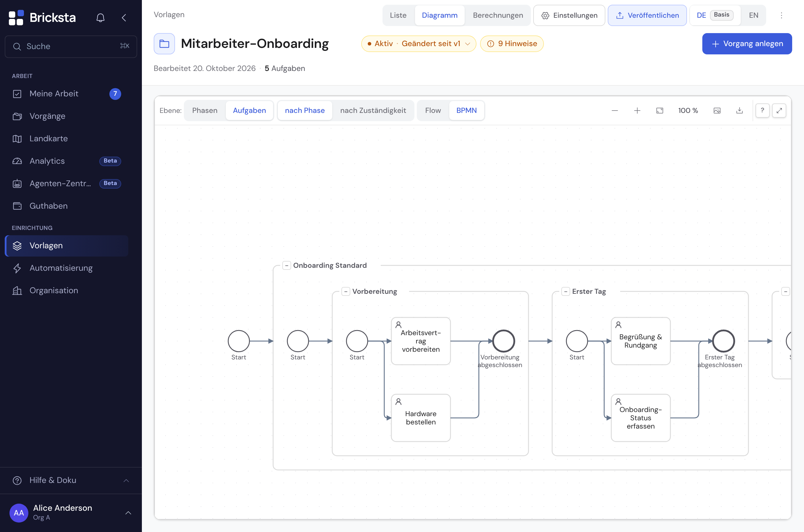804x532 pixels.
Task: Expand the Hilfe & Doku menu
Action: 71,481
